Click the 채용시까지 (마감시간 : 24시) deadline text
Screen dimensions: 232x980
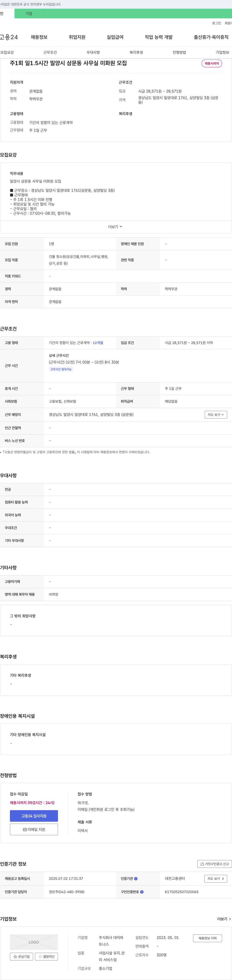click(32, 803)
